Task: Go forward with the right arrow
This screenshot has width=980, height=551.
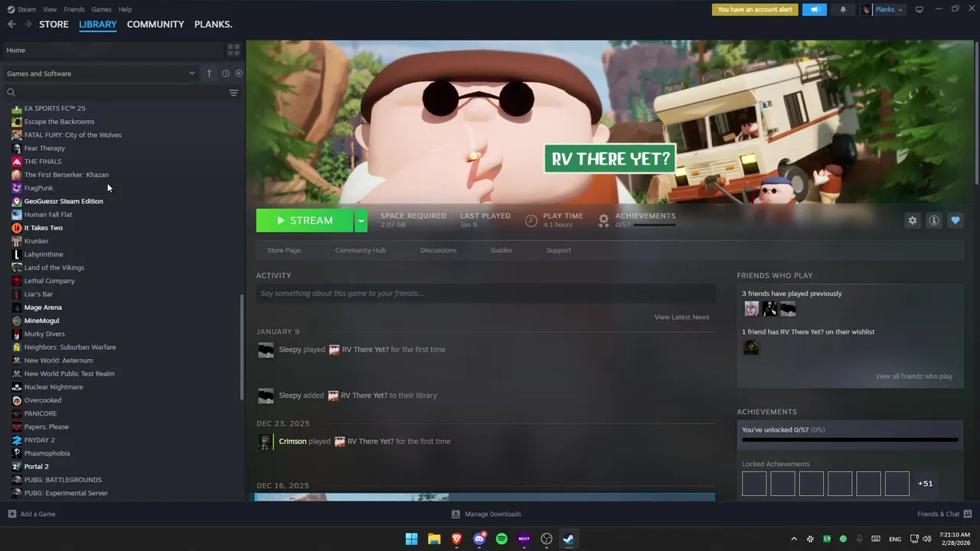Action: [28, 24]
